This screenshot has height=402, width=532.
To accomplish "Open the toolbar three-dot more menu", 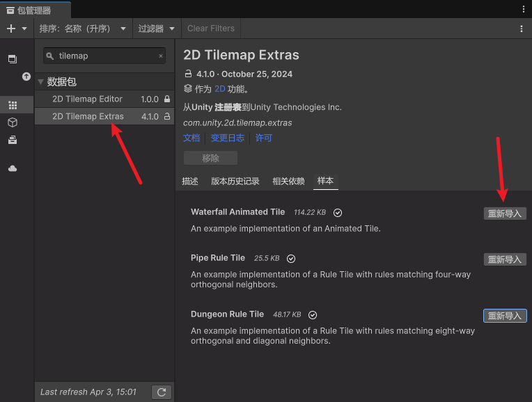I will 522,29.
